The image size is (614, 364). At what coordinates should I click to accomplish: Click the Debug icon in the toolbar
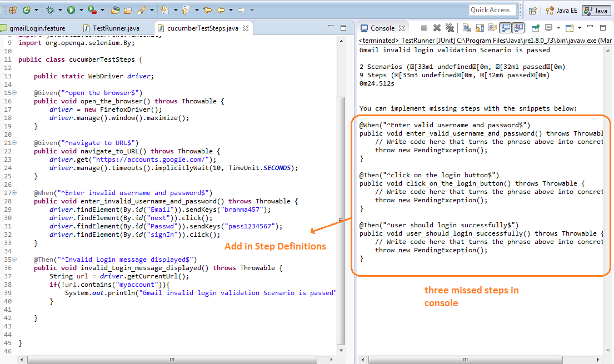tap(50, 9)
